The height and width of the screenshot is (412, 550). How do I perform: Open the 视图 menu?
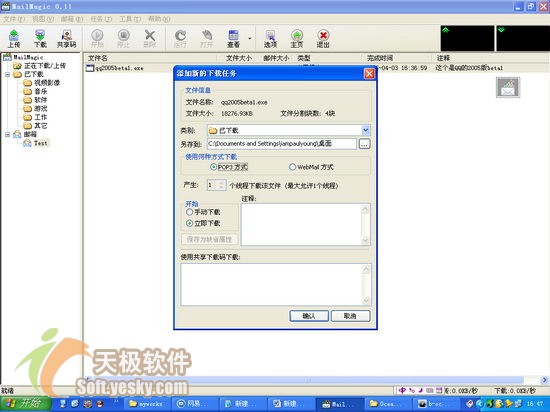(43, 19)
